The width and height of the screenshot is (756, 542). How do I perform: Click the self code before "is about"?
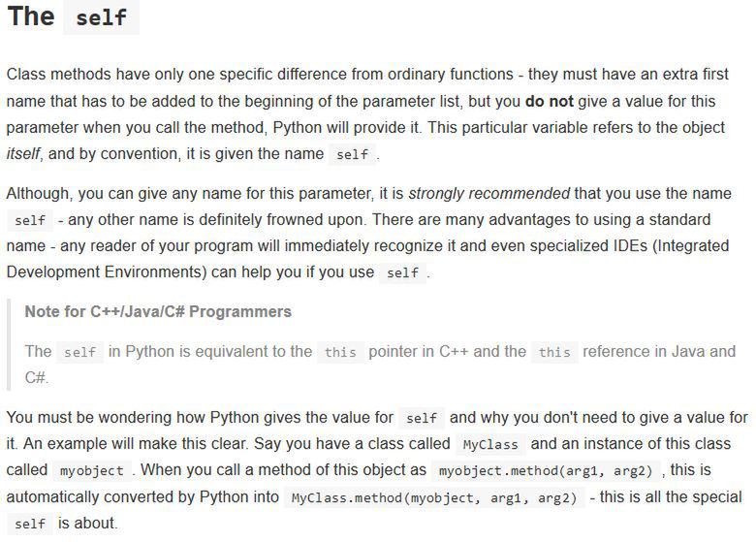[x=30, y=524]
